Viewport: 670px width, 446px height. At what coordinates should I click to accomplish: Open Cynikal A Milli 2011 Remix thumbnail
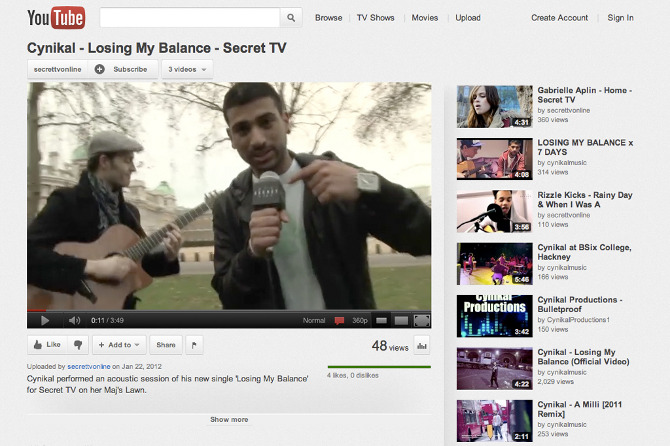point(494,421)
